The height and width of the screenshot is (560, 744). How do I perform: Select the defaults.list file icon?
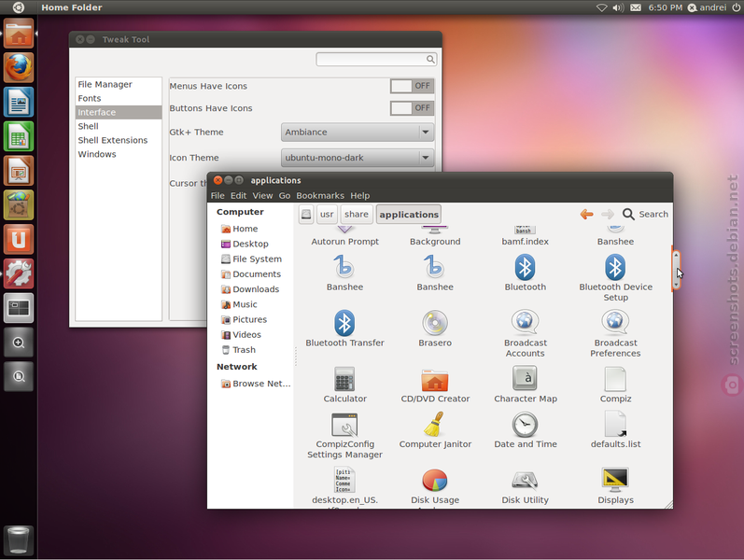coord(615,424)
